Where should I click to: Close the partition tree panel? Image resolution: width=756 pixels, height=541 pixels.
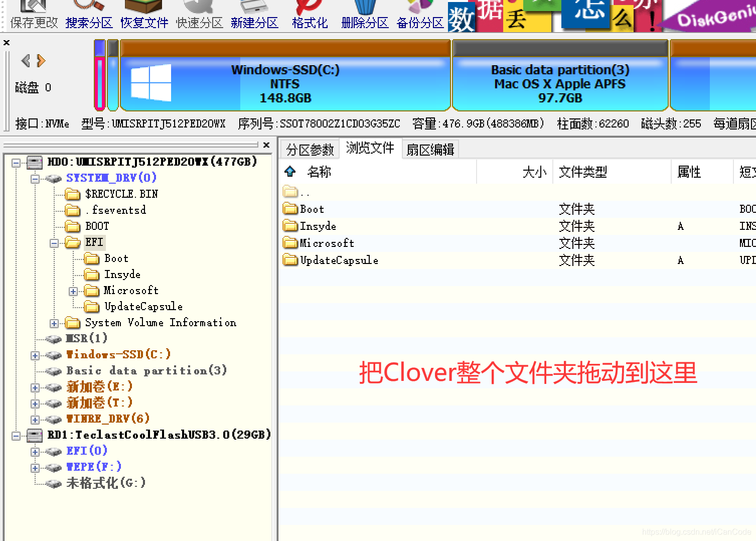pos(266,145)
